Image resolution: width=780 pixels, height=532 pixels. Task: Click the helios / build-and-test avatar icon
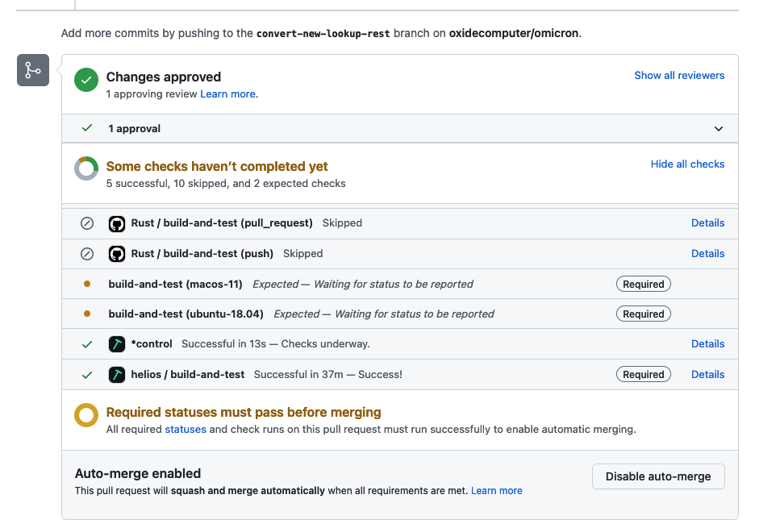[117, 375]
